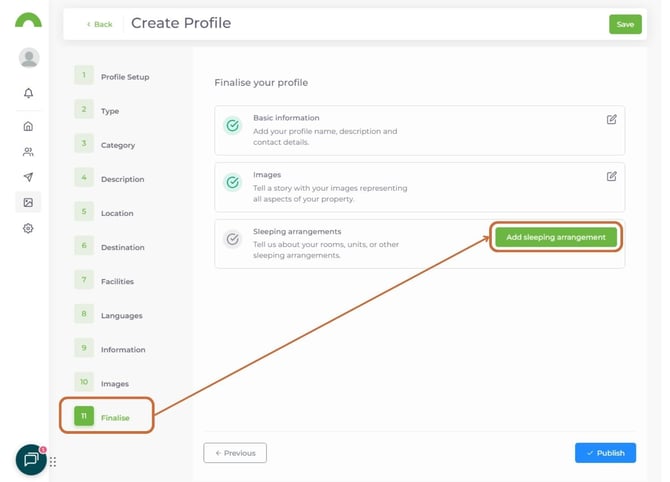
Task: Click the user avatar icon
Action: coord(29,58)
